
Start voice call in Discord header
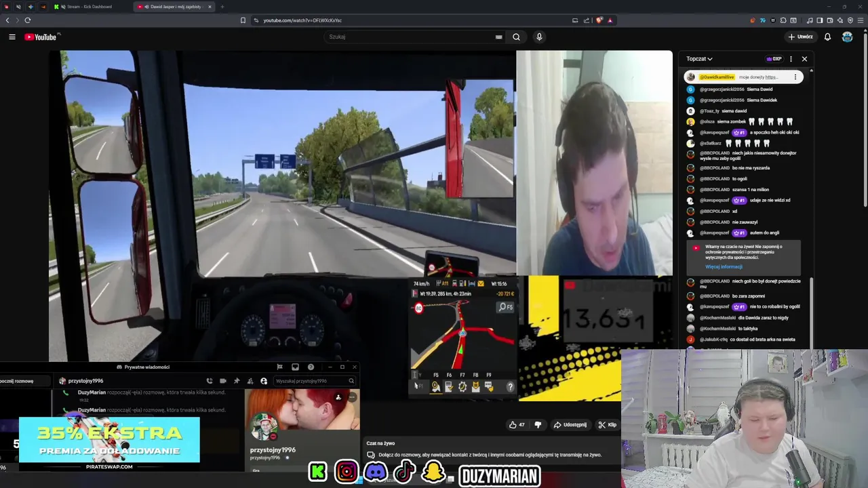point(210,381)
